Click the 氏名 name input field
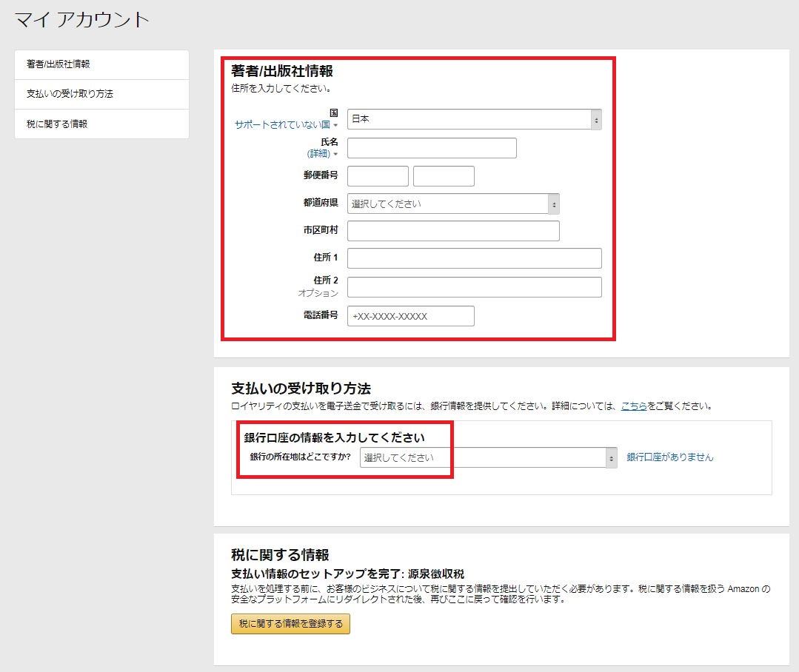Screen dimensions: 799x672 tap(432, 148)
